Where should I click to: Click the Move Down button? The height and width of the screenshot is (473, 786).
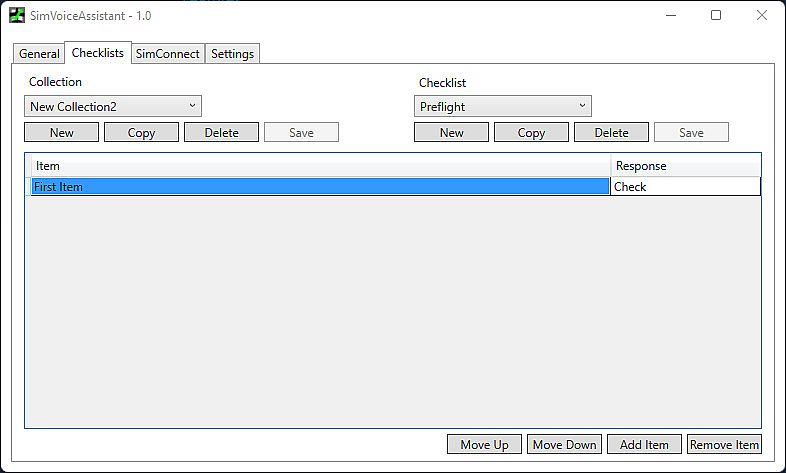[564, 444]
